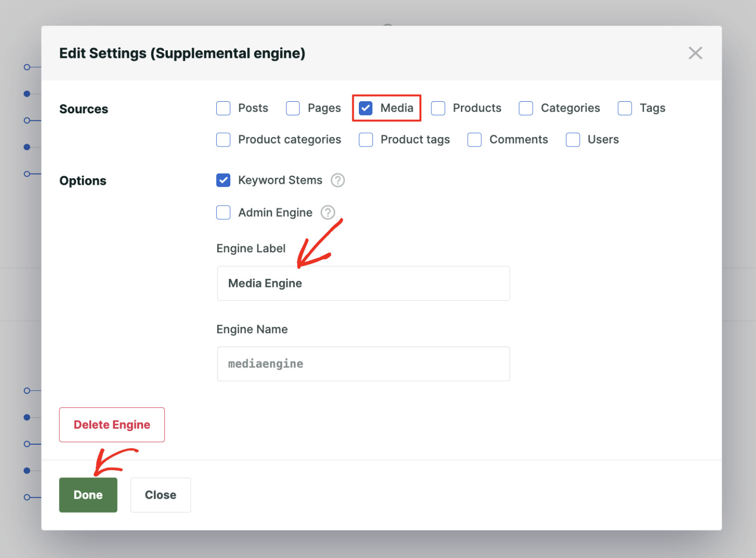Screen dimensions: 756x558
Task: Enable the Posts source
Action: click(223, 108)
